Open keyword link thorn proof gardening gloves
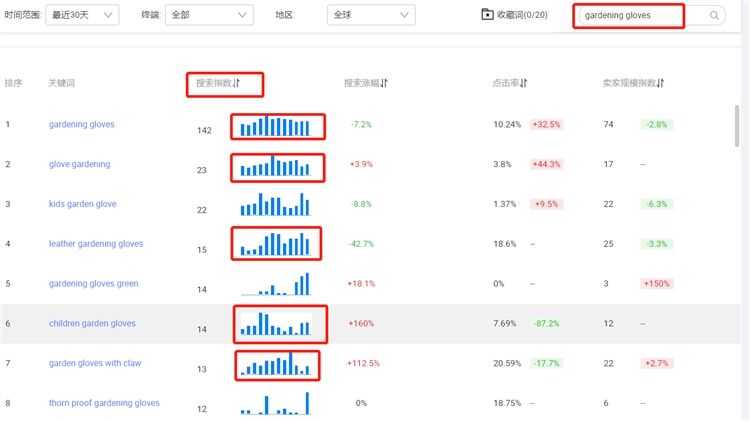This screenshot has width=750, height=421. tap(104, 403)
